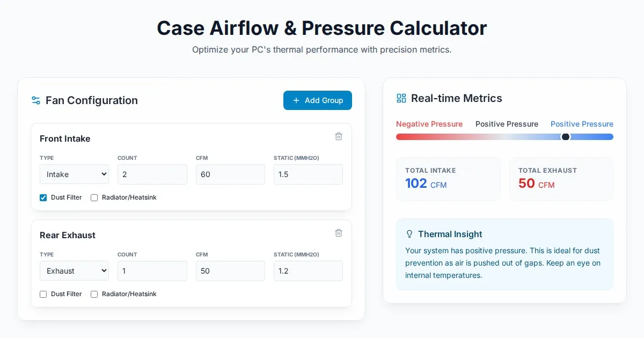The image size is (644, 338).
Task: Open the Rear Exhaust type dropdown
Action: click(x=74, y=271)
